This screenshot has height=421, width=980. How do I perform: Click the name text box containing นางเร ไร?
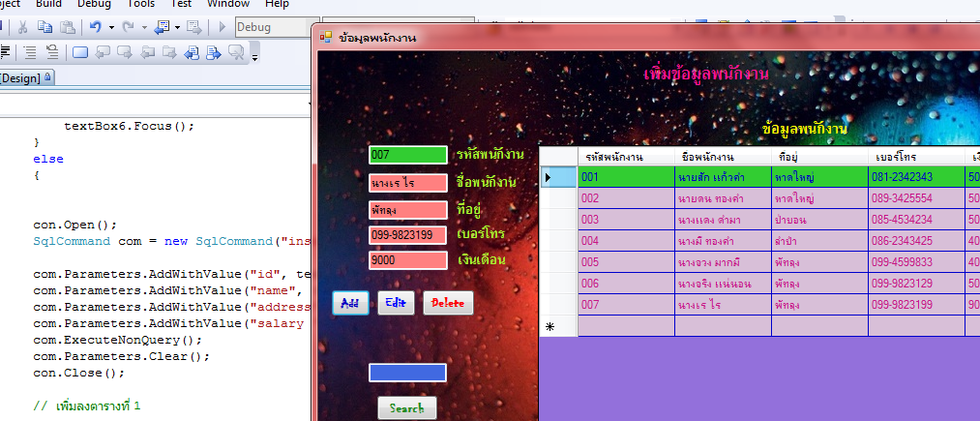(x=408, y=183)
